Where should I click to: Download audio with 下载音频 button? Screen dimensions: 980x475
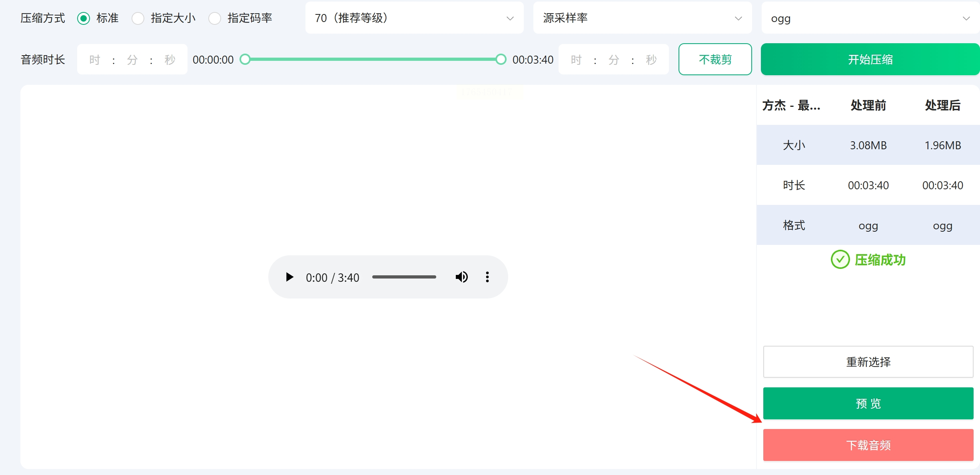868,445
